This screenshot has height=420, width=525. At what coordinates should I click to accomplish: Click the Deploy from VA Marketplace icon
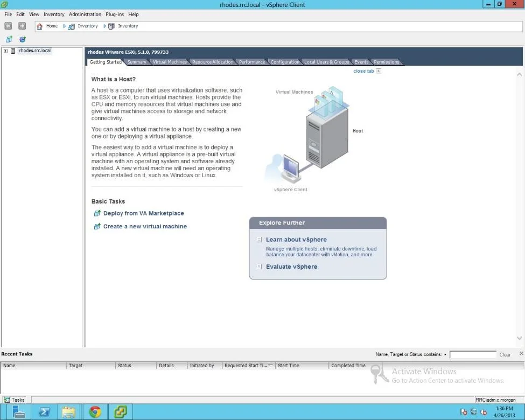97,213
